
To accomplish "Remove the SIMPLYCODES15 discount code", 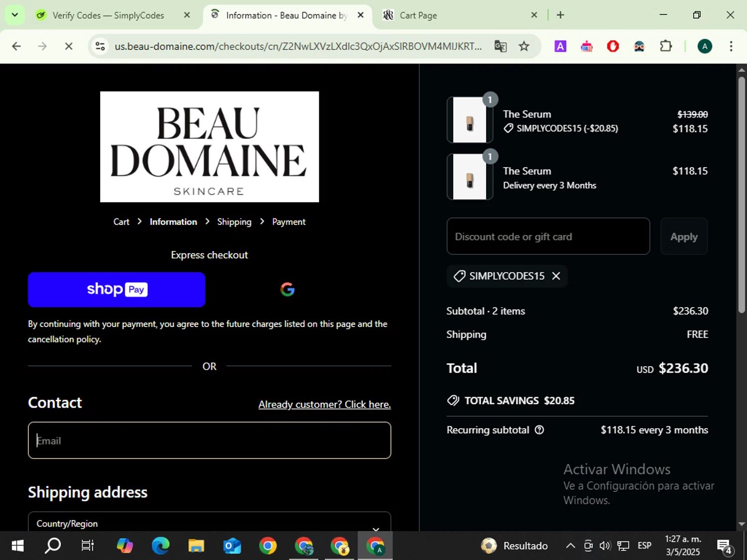I will coord(556,276).
